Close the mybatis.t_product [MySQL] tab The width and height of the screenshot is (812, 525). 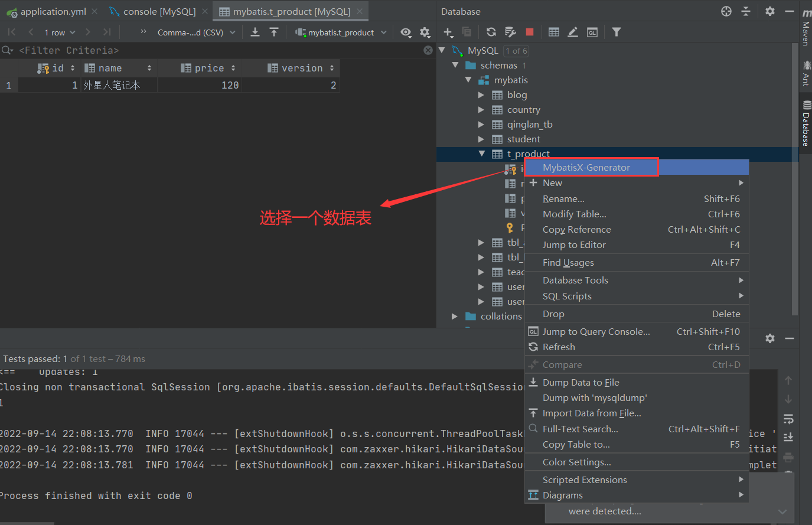pos(360,11)
